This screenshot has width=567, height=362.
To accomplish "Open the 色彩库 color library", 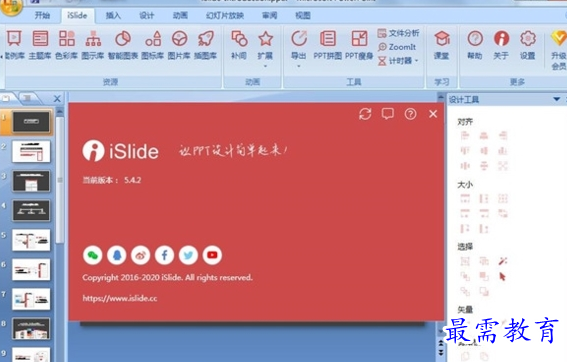I will [67, 45].
